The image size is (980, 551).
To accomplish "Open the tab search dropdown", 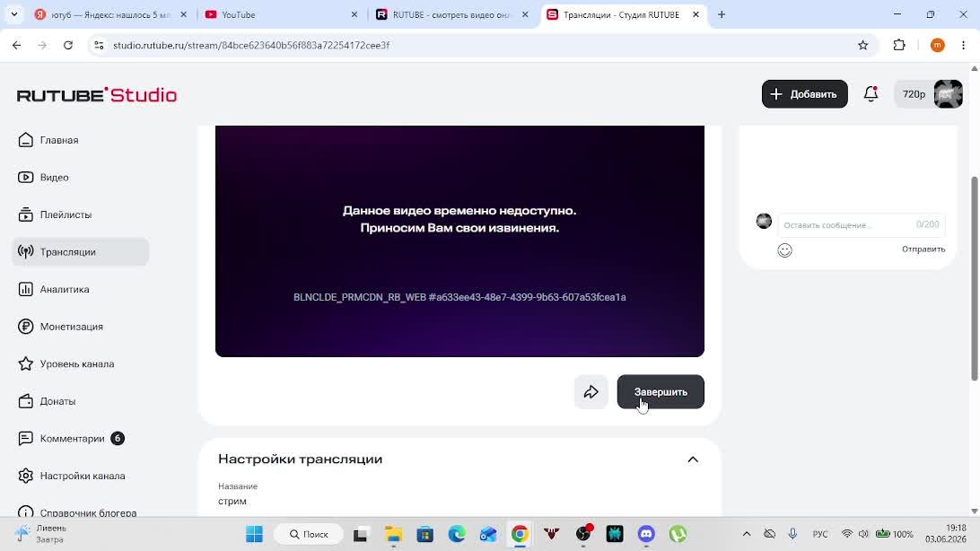I will (x=13, y=14).
